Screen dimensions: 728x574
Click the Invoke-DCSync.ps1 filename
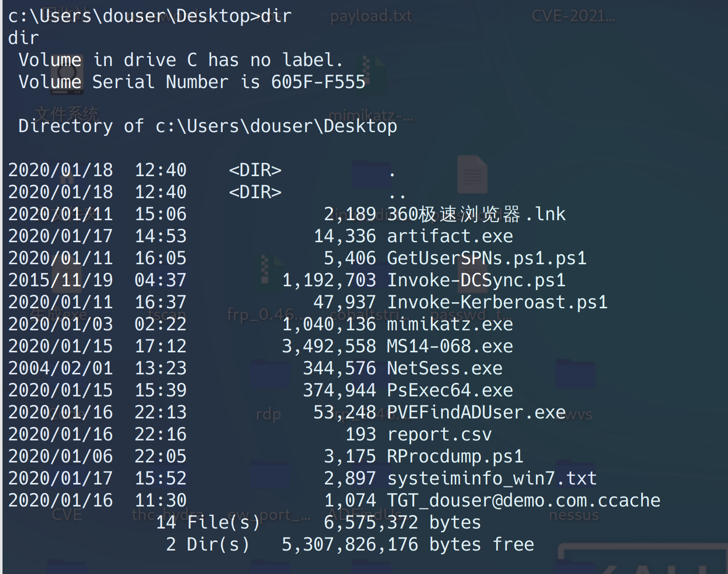point(476,281)
